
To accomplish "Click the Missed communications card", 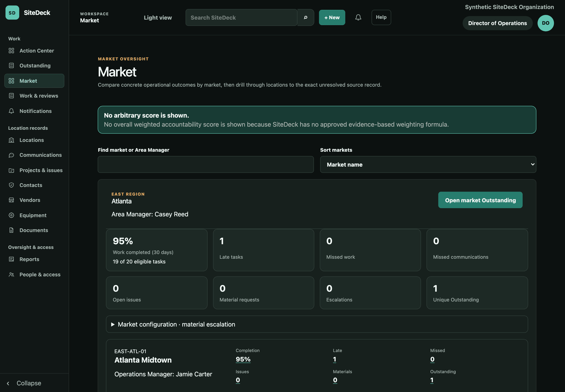I will pos(477,250).
